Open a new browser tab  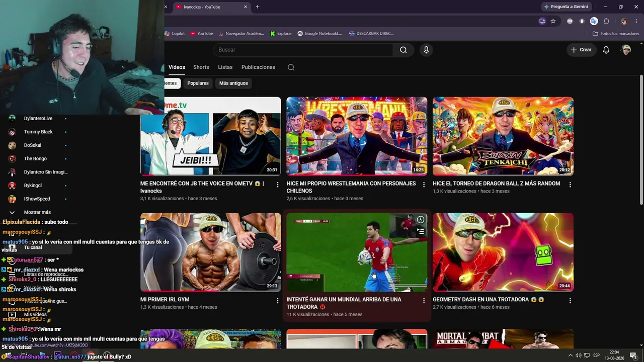pyautogui.click(x=258, y=7)
